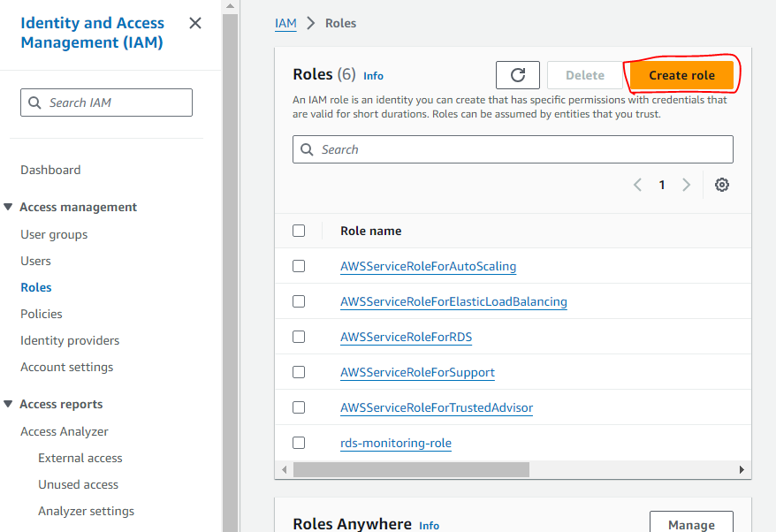
Task: Click the table scroll left arrow
Action: point(284,469)
